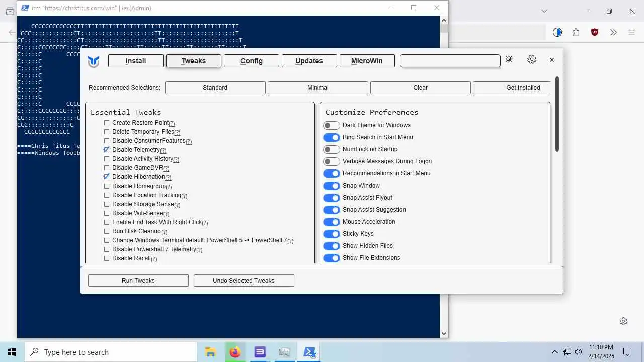The height and width of the screenshot is (362, 644).
Task: Open the PowerShell taskbar icon
Action: pyautogui.click(x=309, y=352)
